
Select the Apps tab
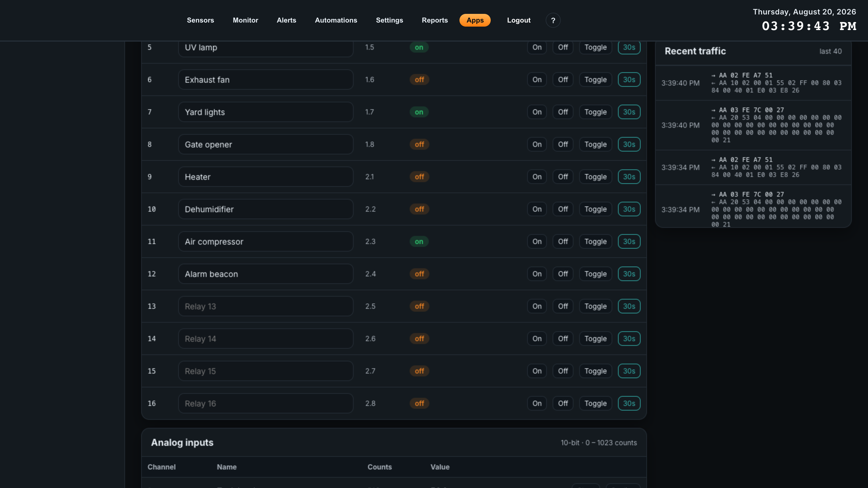pyautogui.click(x=475, y=20)
